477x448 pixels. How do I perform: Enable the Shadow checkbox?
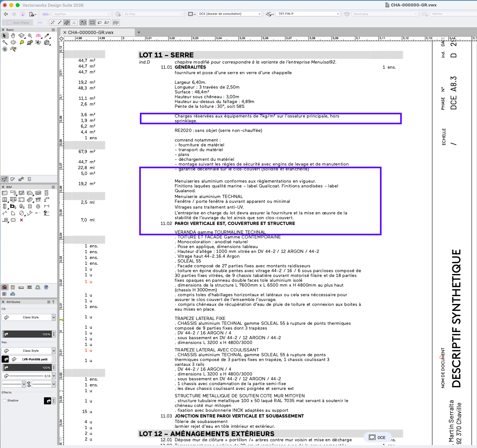coord(4,401)
